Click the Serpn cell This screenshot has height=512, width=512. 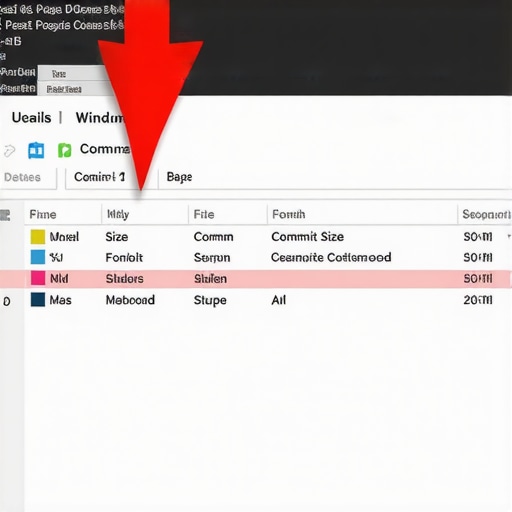click(x=212, y=258)
